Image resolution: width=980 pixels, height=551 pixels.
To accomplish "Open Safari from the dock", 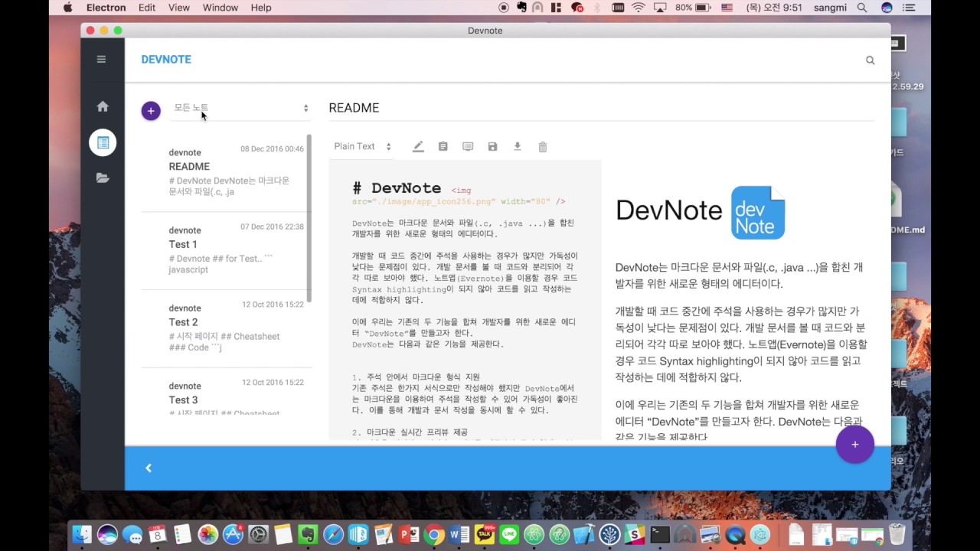I will point(333,534).
